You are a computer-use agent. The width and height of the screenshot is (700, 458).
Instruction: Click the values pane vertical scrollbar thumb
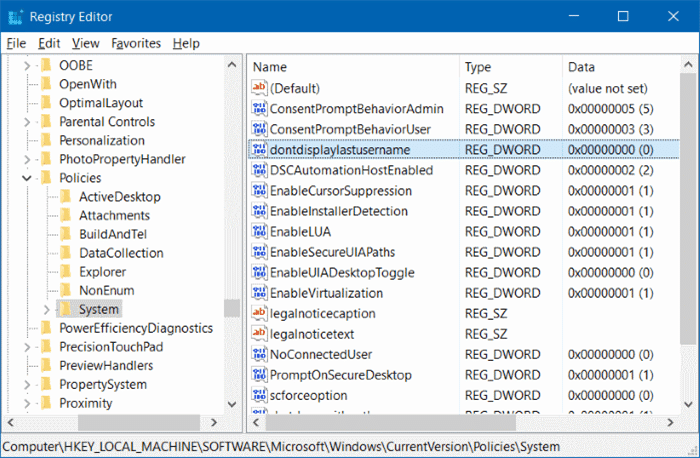click(x=688, y=209)
